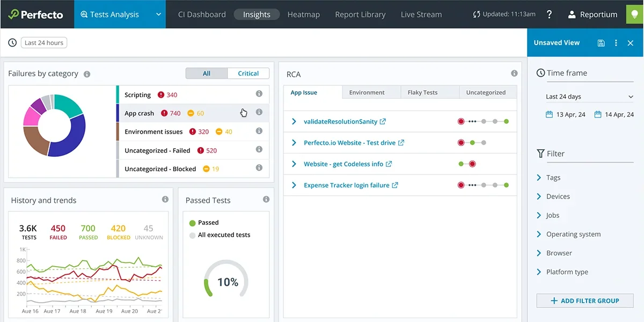
Task: Click the Perfecto logo
Action: pyautogui.click(x=36, y=14)
